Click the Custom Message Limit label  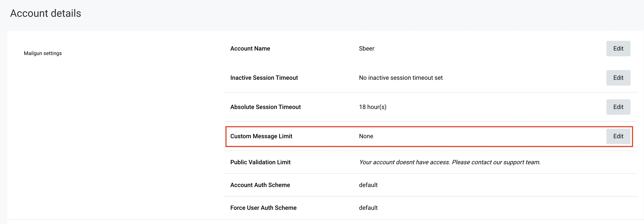point(261,136)
